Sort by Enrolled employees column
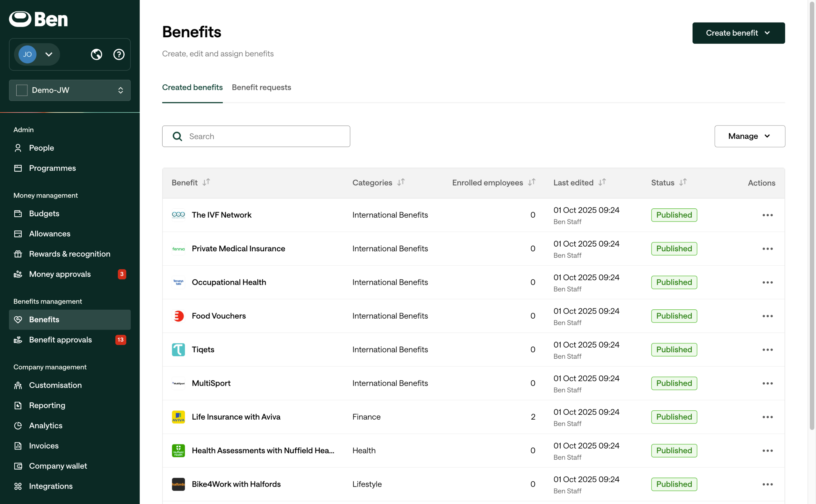The image size is (816, 504). coord(532,182)
